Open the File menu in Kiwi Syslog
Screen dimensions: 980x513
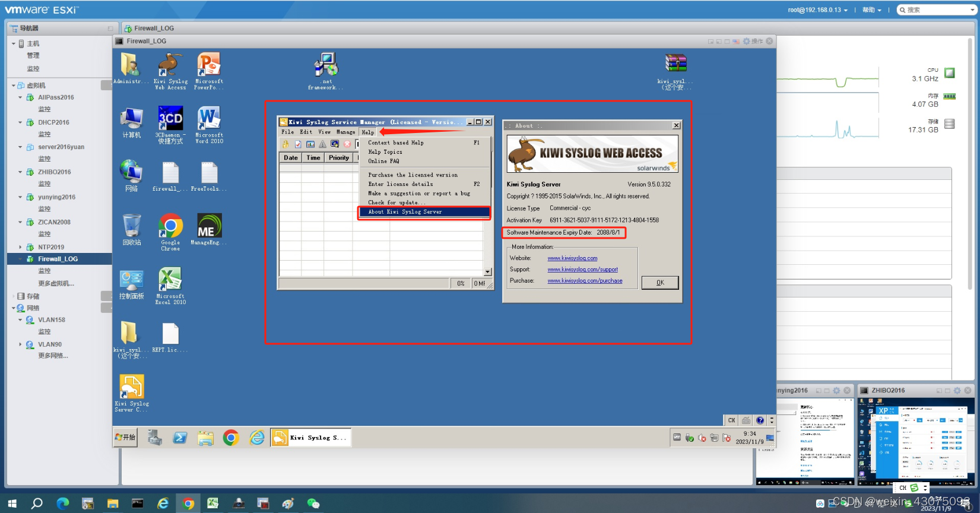[x=288, y=132]
